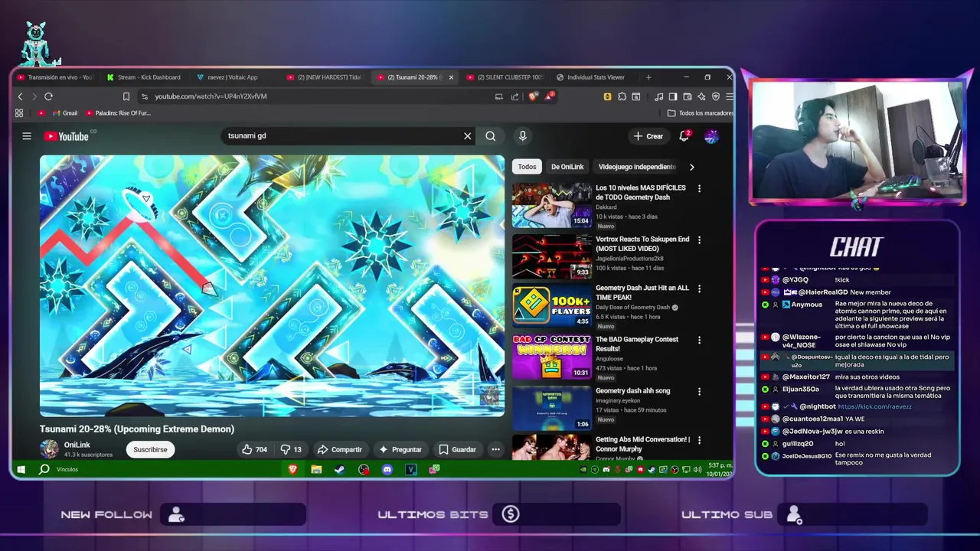
Task: Clear the 'tsunami gd' search text
Action: tap(467, 136)
